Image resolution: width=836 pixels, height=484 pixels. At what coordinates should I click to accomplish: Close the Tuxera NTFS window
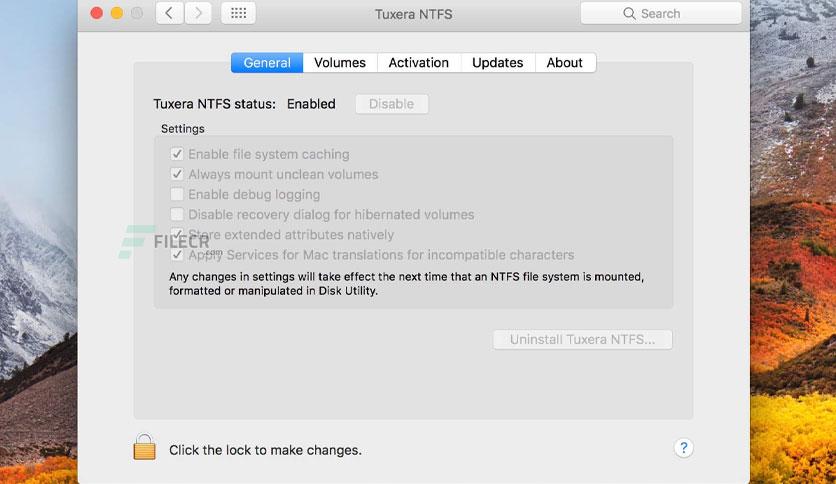pos(97,13)
